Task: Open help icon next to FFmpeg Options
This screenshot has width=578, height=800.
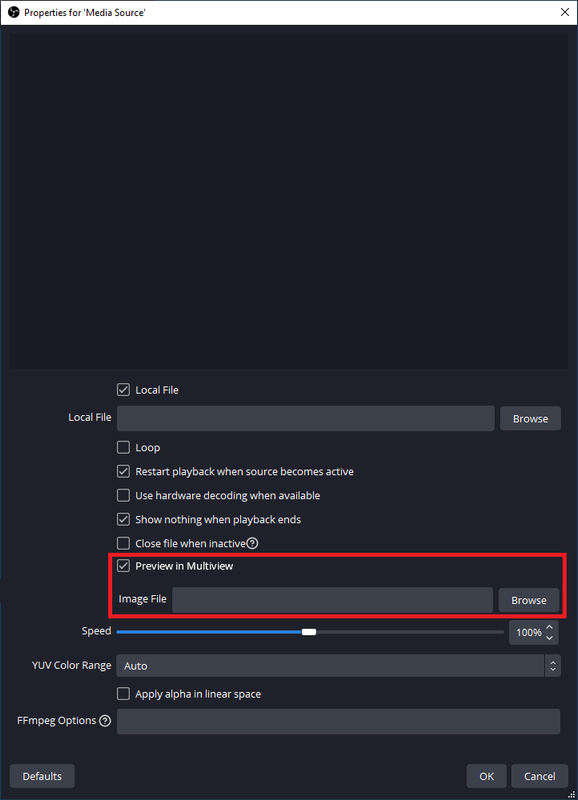Action: click(x=105, y=721)
